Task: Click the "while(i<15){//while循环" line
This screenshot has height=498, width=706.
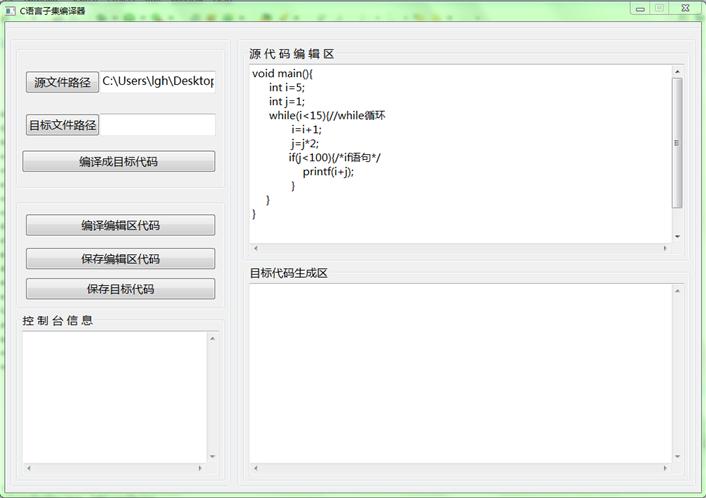Action: [327, 115]
